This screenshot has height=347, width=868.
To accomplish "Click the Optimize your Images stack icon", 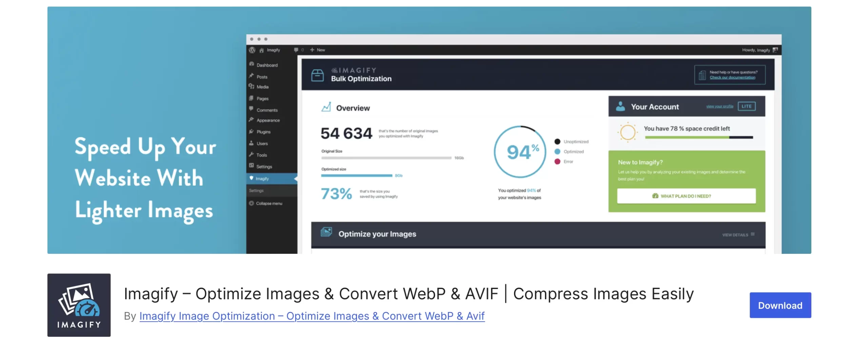I will coord(326,232).
